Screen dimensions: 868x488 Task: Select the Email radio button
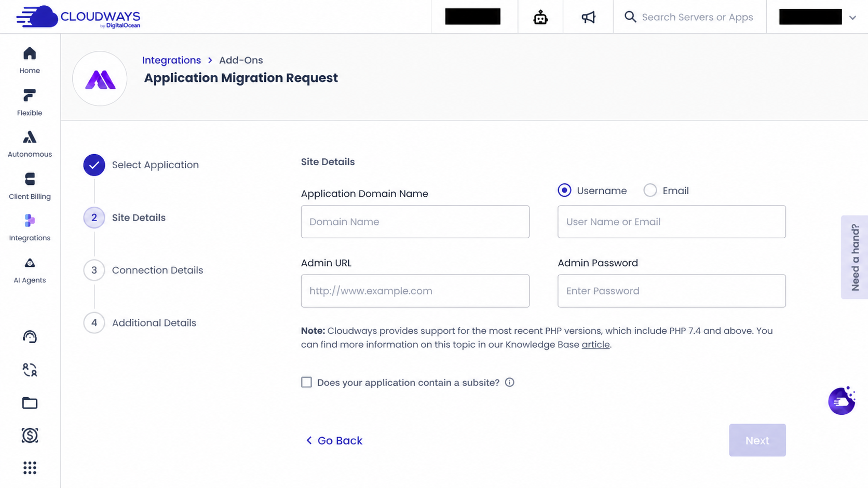650,190
